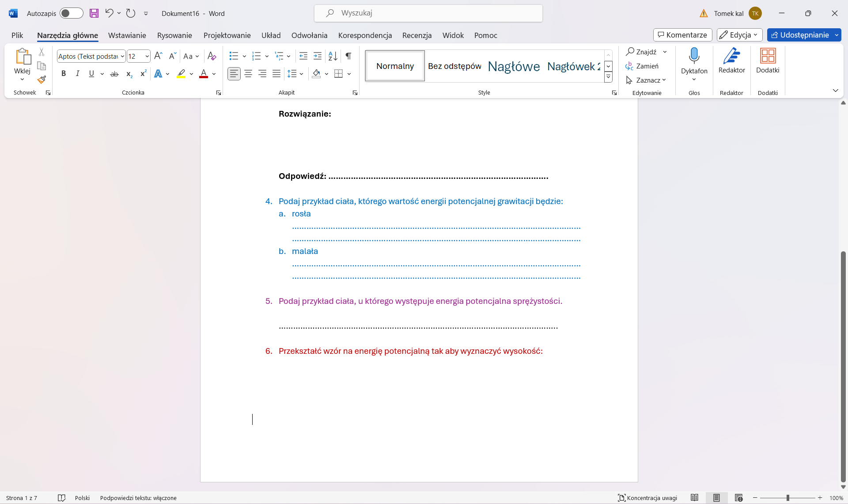Toggle the Autozapis switch
Screen dimensions: 848x504
pyautogui.click(x=71, y=13)
